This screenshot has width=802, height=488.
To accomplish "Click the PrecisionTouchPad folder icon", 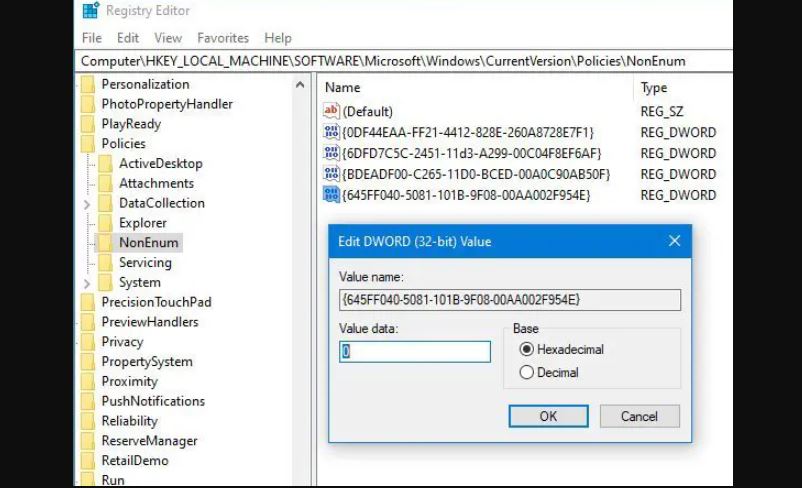I will [x=88, y=302].
